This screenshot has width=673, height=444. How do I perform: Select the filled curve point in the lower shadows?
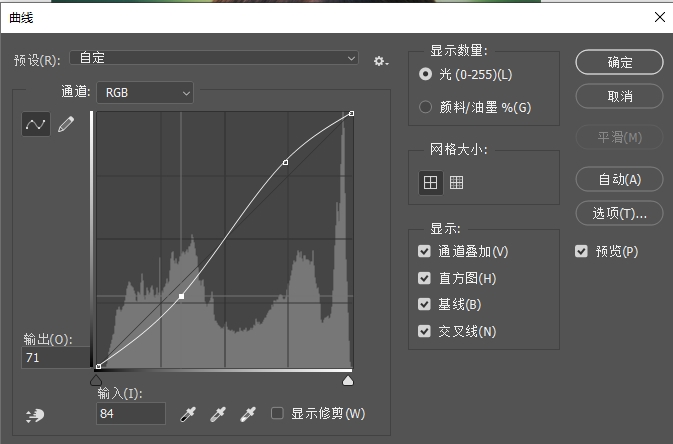coord(182,296)
